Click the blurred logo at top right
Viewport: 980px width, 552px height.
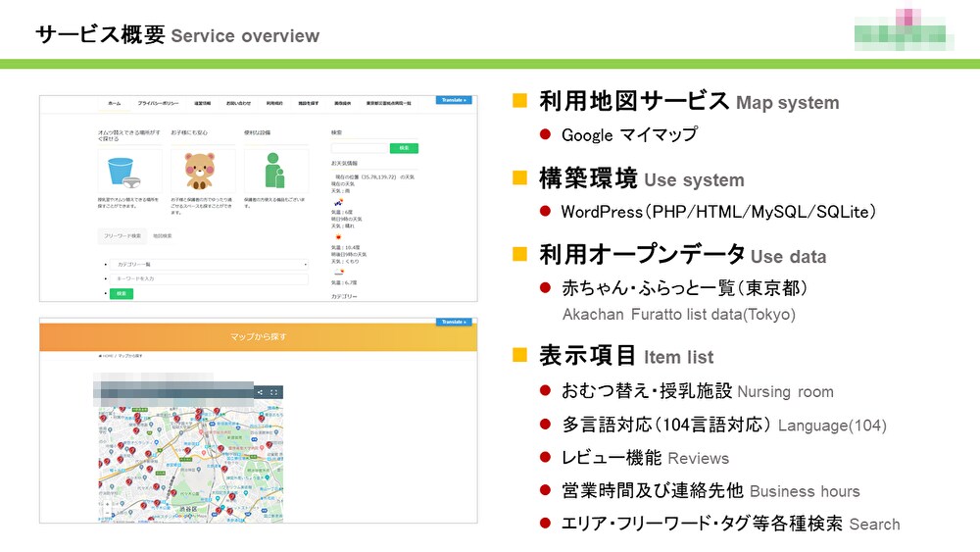[904, 29]
